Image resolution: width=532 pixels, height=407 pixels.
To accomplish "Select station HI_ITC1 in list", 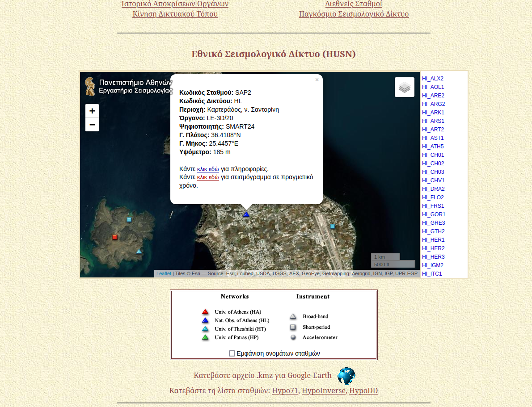I will click(432, 273).
